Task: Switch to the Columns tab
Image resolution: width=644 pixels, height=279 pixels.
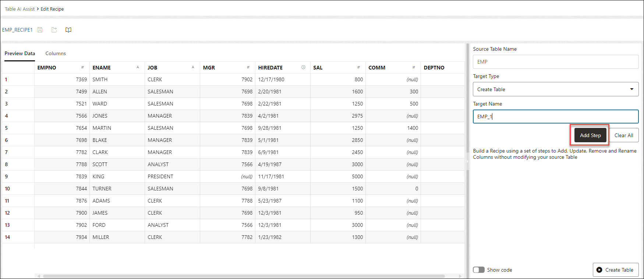Action: pyautogui.click(x=56, y=53)
